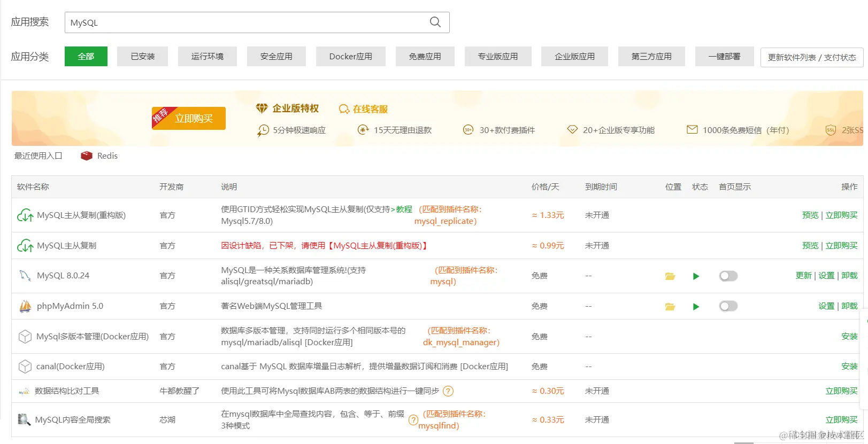Image resolution: width=868 pixels, height=444 pixels.
Task: Click MySQL主从复制(重构版) cloud sync icon
Action: (x=25, y=215)
